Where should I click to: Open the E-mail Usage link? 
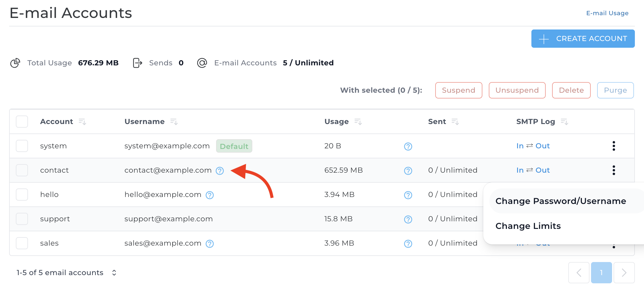[607, 13]
